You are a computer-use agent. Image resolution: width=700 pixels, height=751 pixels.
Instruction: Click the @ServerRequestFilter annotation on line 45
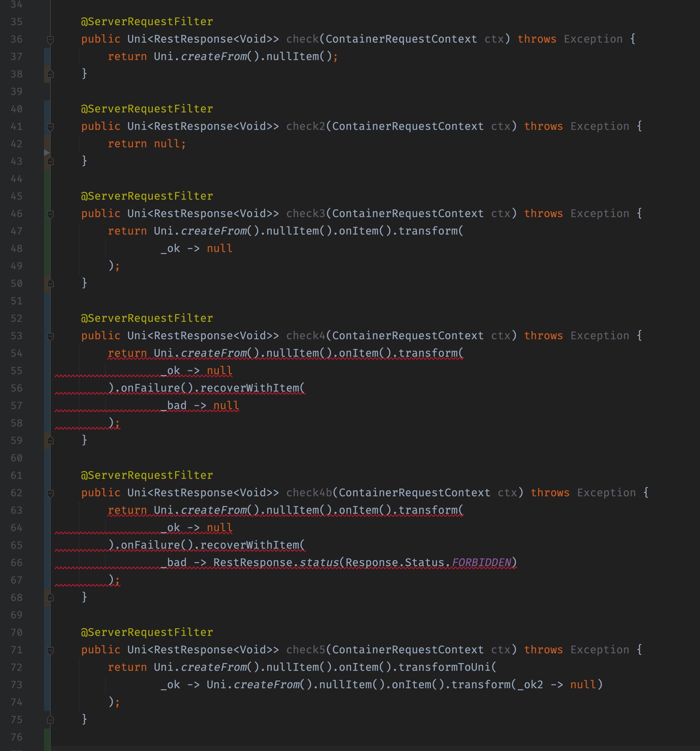147,196
